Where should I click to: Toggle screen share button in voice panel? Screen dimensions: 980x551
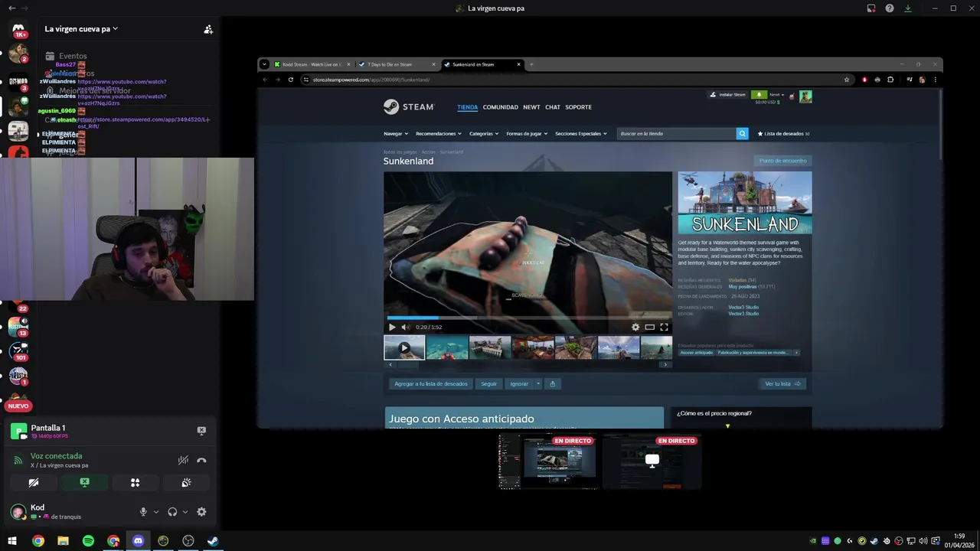click(x=84, y=482)
